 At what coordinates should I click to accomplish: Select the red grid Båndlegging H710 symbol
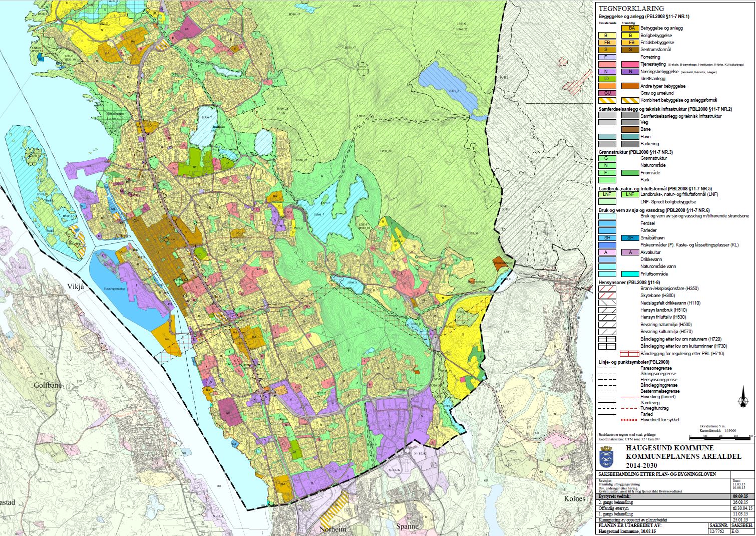pyautogui.click(x=630, y=353)
